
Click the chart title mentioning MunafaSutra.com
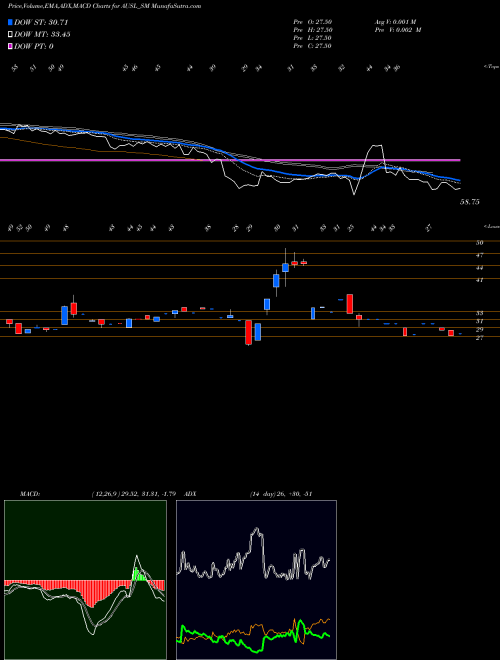(x=104, y=6)
